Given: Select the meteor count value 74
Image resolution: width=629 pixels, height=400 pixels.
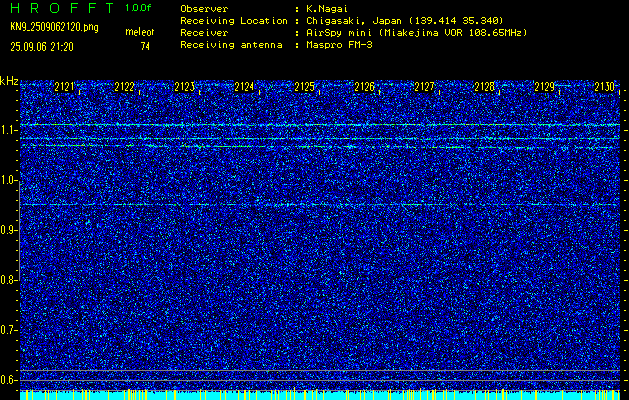Looking at the screenshot, I should pos(145,47).
